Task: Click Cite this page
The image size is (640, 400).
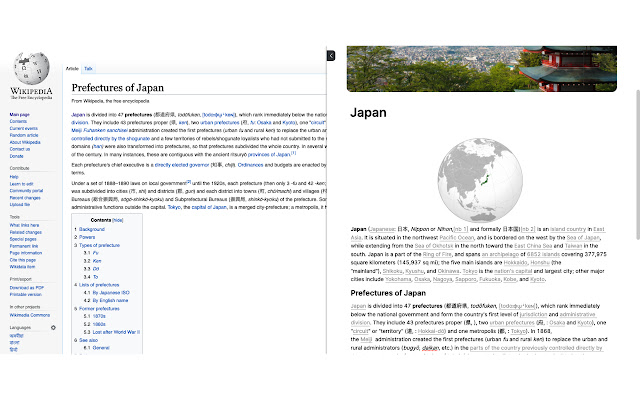Action: tap(22, 260)
